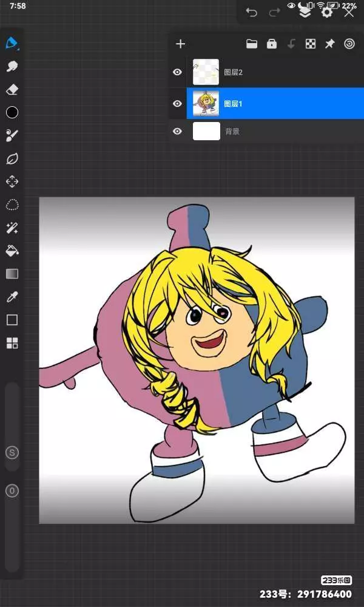Click the Undo arrow
The image size is (364, 607).
point(251,12)
